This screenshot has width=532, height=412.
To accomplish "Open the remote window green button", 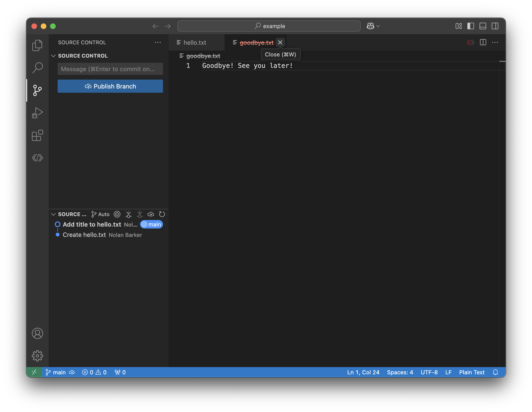I will coord(34,372).
